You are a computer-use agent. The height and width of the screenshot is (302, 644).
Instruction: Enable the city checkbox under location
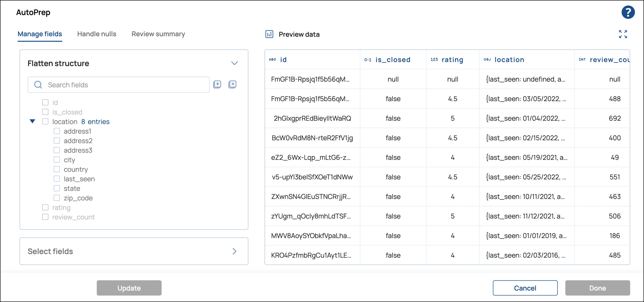tap(56, 160)
